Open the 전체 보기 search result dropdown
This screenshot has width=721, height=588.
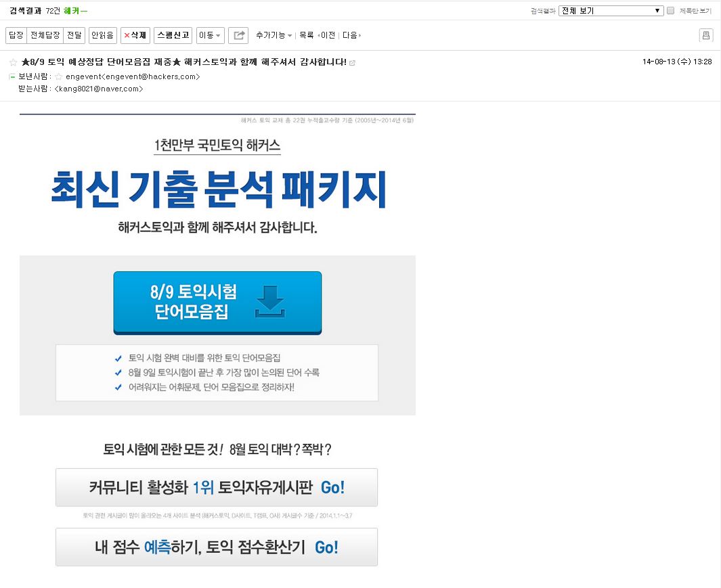point(611,11)
